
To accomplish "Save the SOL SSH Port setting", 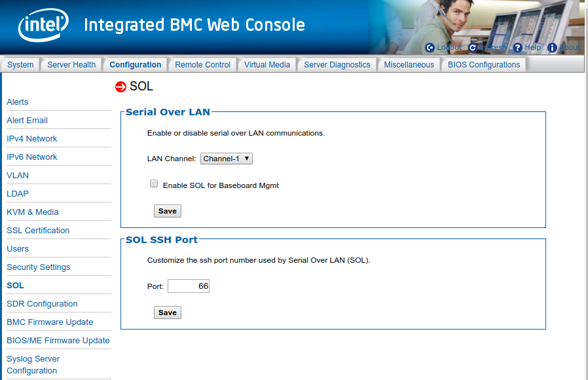I will point(167,313).
